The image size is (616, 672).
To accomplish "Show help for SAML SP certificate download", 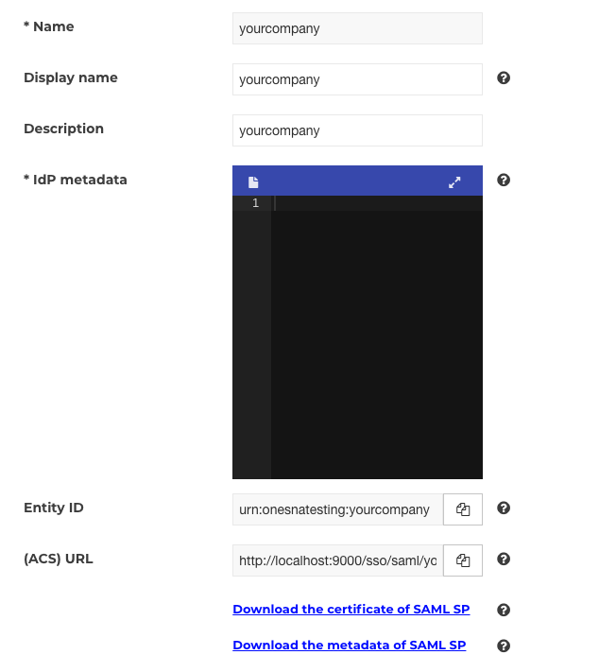I will pos(504,610).
